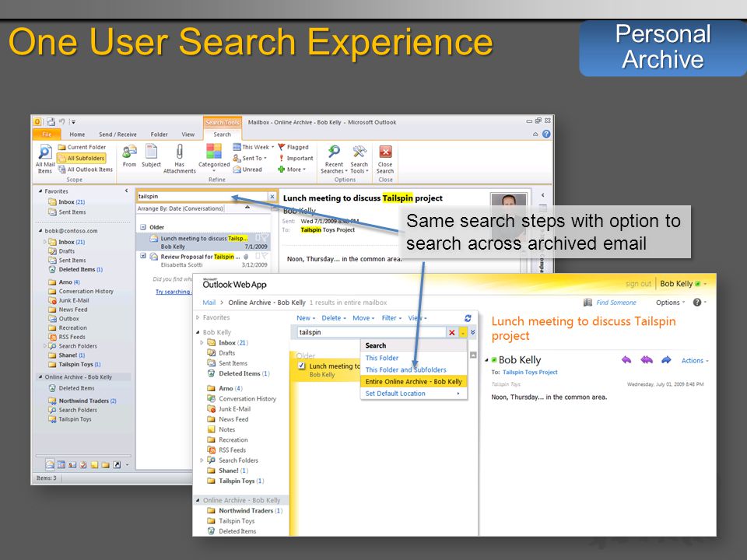
Task: Select Northwind Traders (2) archive folder
Action: [82, 401]
